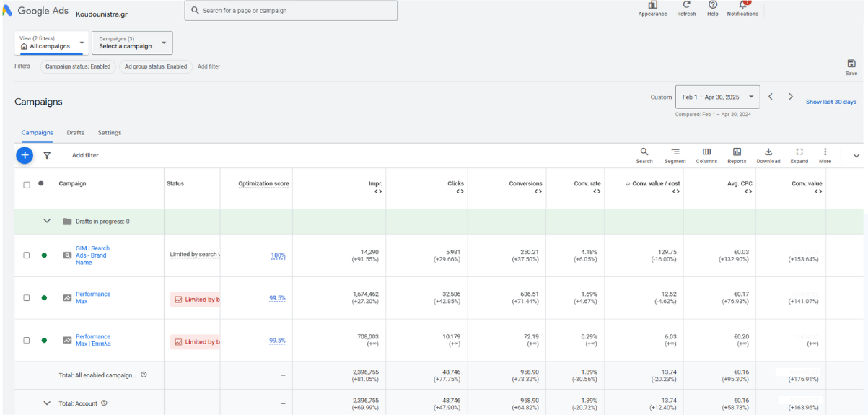Open the date range Feb 1 – Apr 30 dropdown
Viewport: 868px width, 415px height.
pos(717,97)
